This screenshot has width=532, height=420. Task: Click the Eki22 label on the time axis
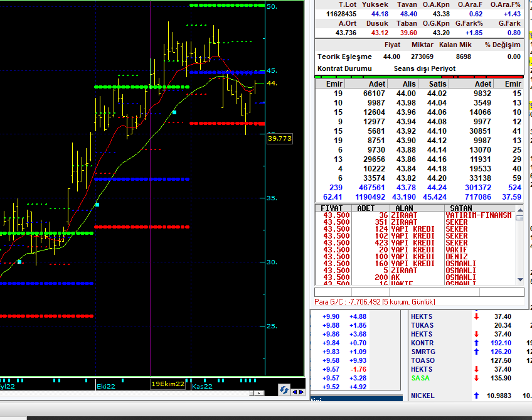point(106,386)
